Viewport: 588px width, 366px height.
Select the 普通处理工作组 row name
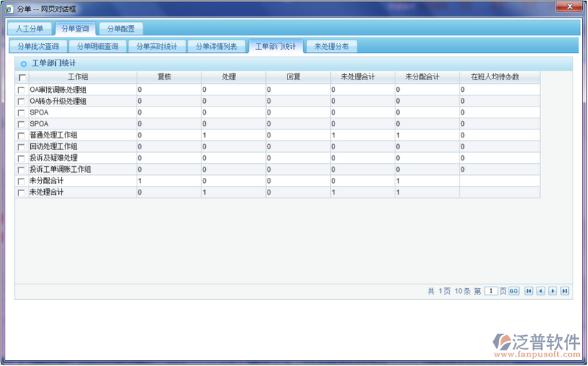pyautogui.click(x=54, y=135)
